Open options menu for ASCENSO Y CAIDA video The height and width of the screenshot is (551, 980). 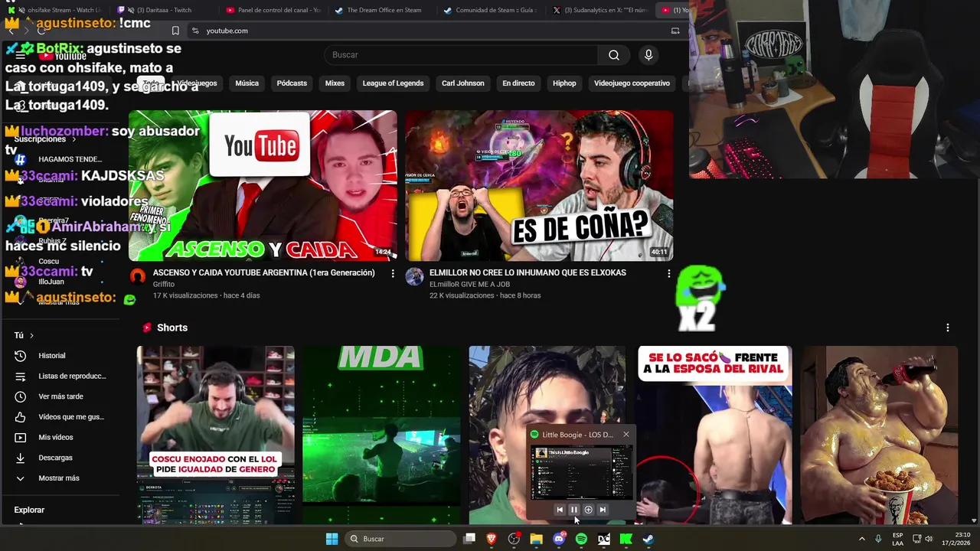393,273
